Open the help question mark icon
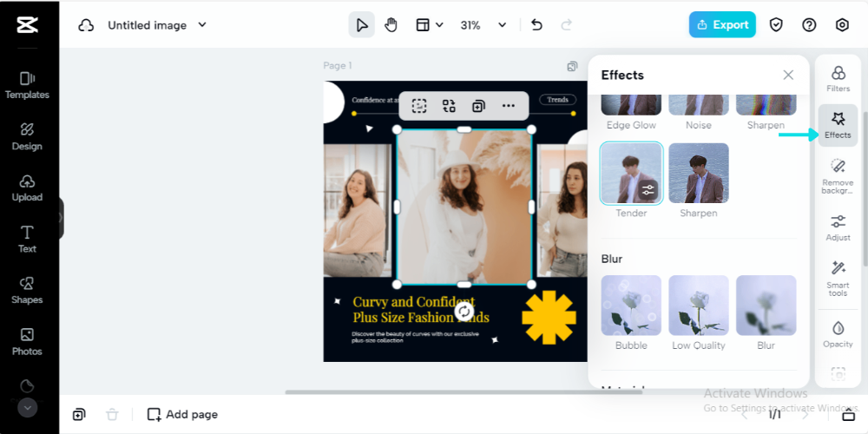 coord(809,25)
